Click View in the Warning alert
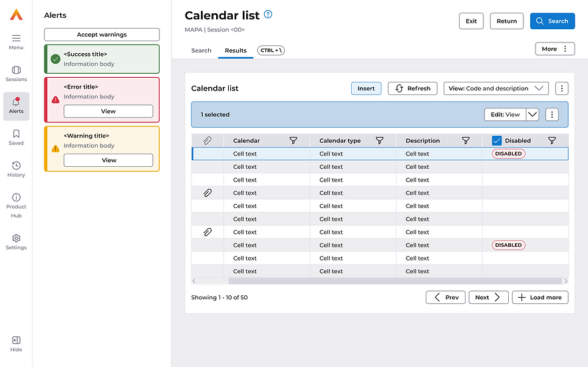Image resolution: width=588 pixels, height=367 pixels. (x=108, y=160)
